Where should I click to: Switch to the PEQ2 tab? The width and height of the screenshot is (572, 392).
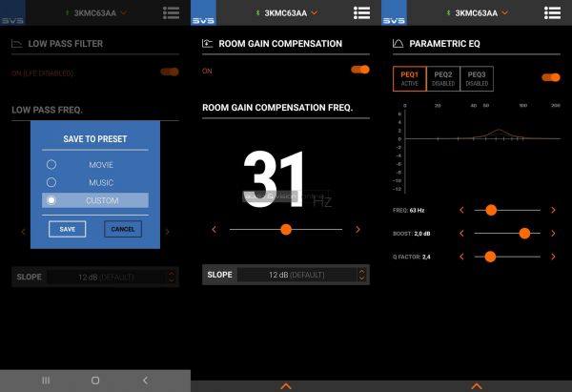[x=443, y=77]
